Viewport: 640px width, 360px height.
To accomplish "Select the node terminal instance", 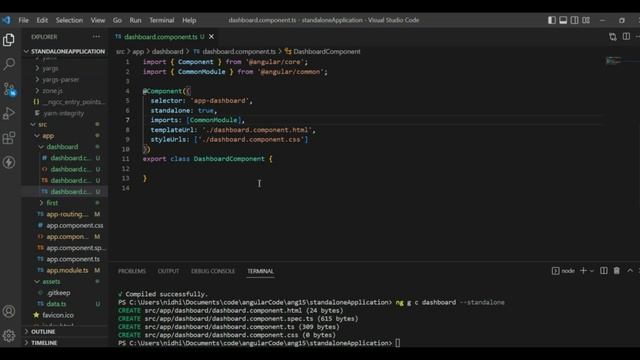I will [x=563, y=271].
